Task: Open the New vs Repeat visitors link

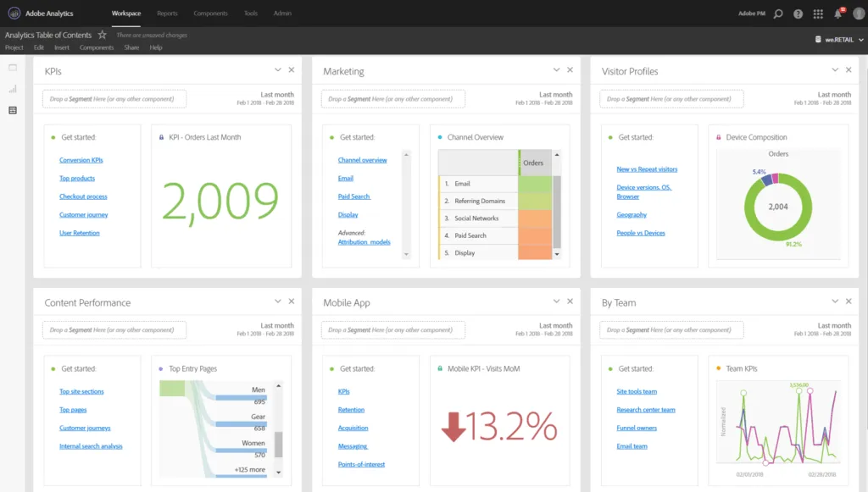Action: click(x=647, y=169)
